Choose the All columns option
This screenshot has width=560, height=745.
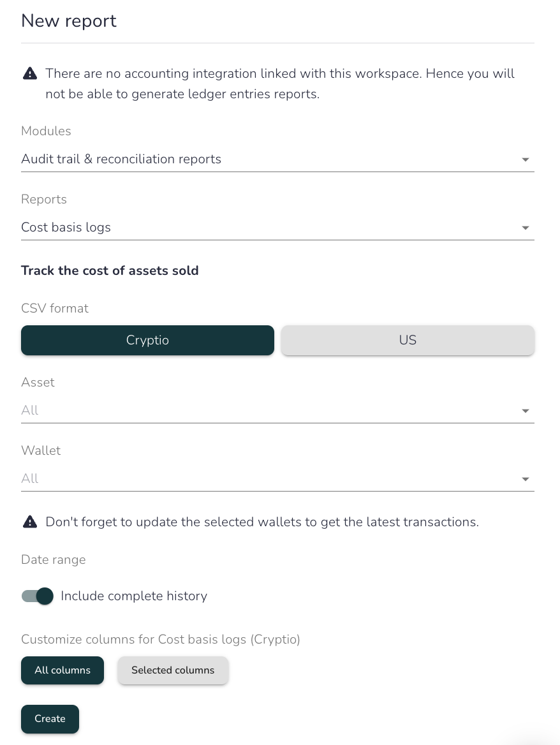tap(63, 670)
